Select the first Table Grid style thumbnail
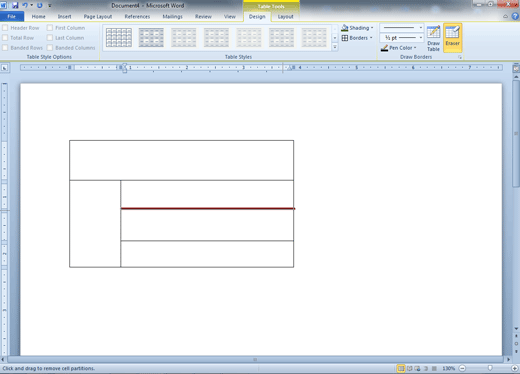Screen dimensions: 520x374 [x=119, y=37]
